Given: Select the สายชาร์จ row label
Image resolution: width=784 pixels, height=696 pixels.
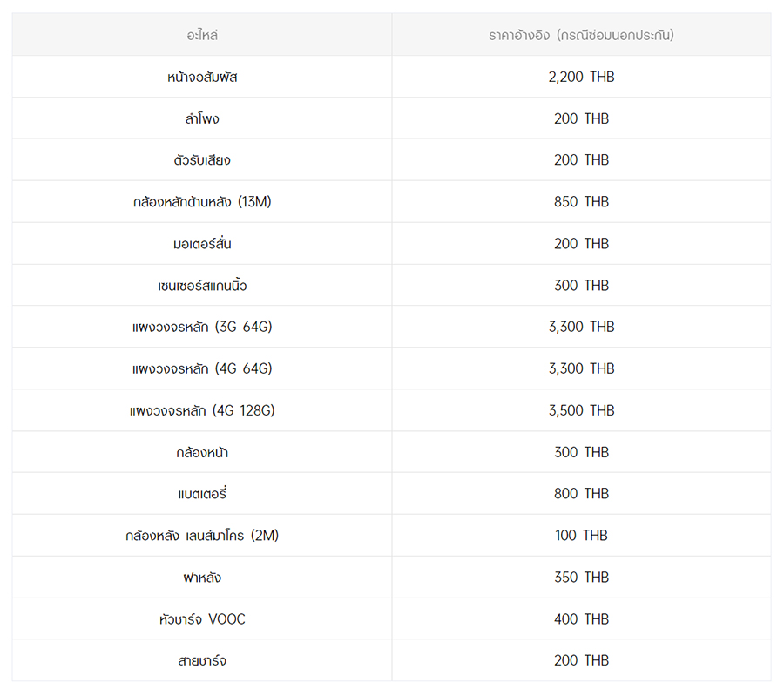Looking at the screenshot, I should (202, 660).
